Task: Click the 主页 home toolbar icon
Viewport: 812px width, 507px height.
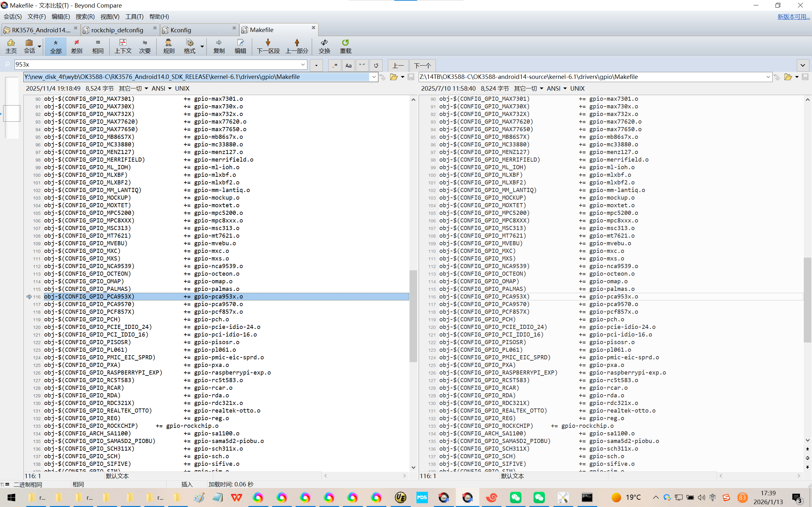Action: [x=11, y=46]
